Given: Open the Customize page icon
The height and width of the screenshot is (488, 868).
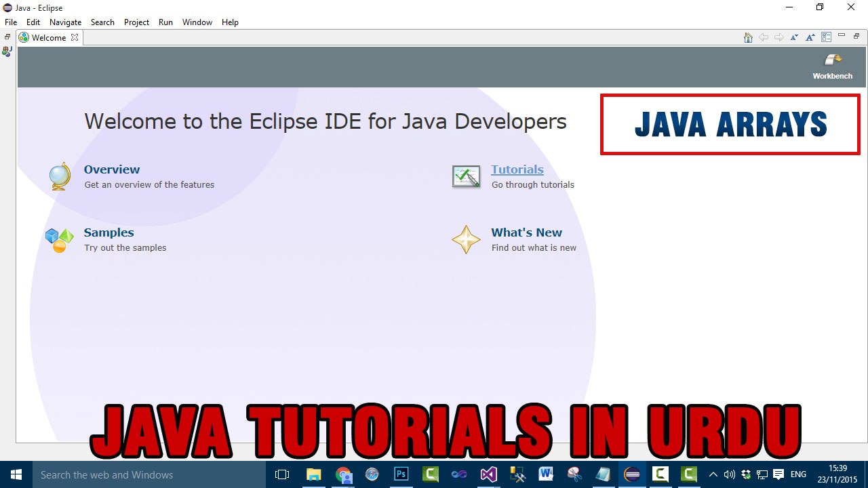Looking at the screenshot, I should [x=827, y=37].
